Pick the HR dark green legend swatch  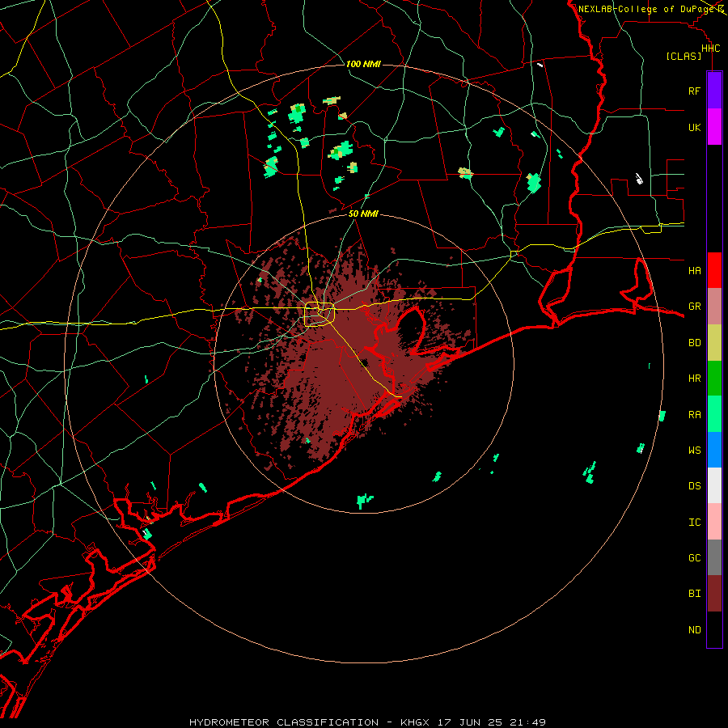714,378
